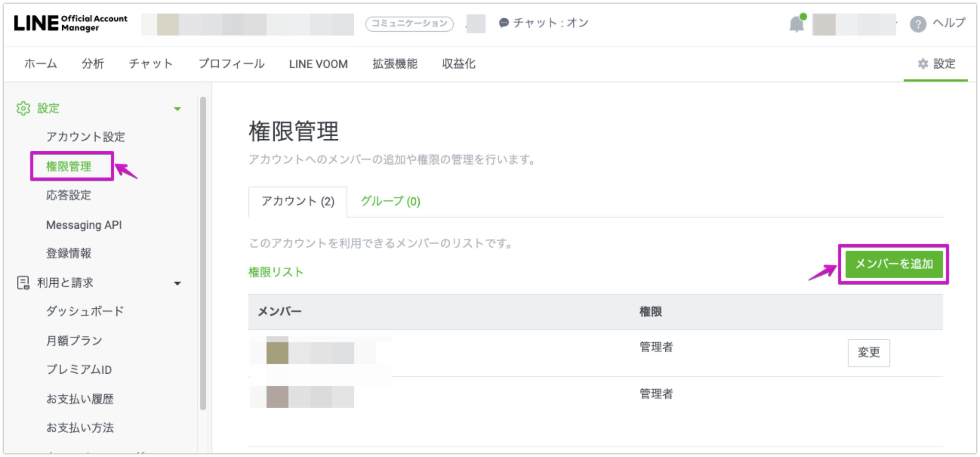980x457 pixels.
Task: Navigate to LINE VOOM from the top bar
Action: (318, 64)
